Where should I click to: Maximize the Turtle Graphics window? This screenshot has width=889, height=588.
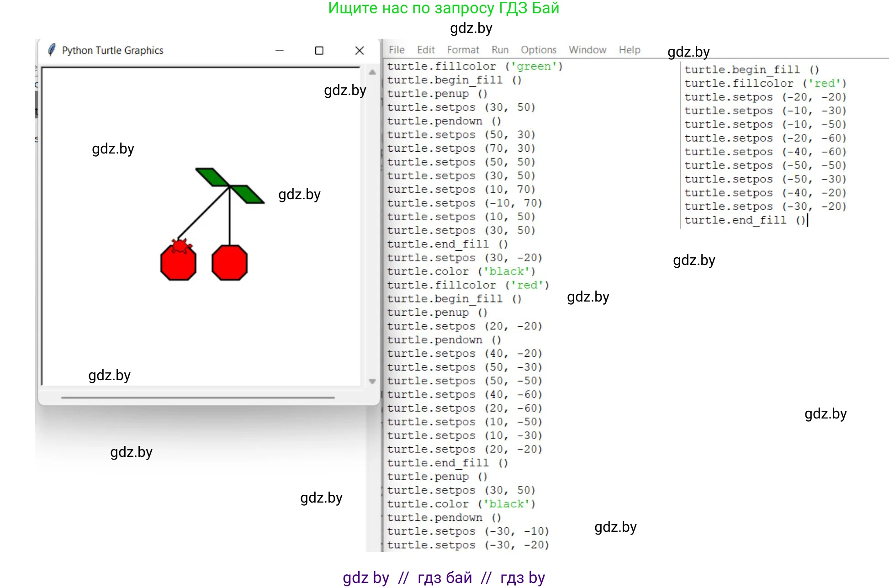319,50
